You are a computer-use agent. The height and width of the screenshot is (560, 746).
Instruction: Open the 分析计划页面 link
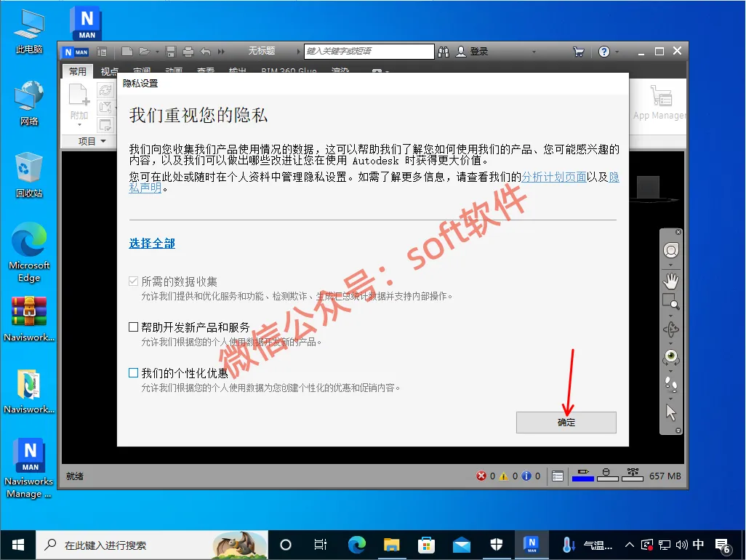(x=554, y=177)
